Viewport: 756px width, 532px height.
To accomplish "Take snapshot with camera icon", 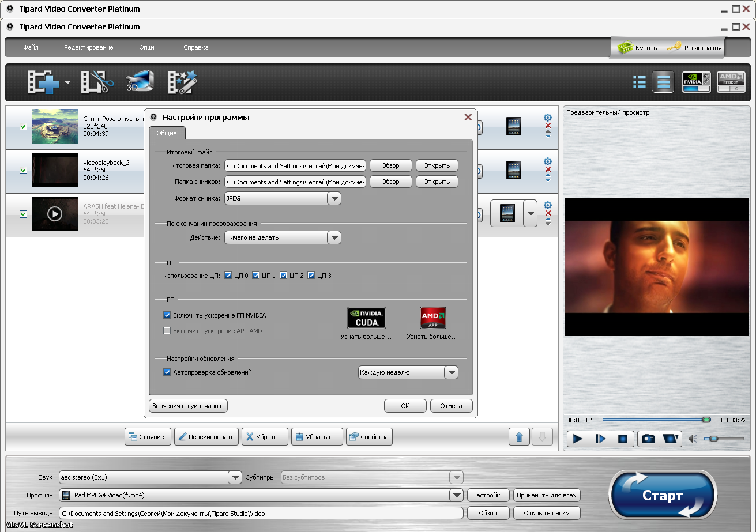I will pos(648,439).
